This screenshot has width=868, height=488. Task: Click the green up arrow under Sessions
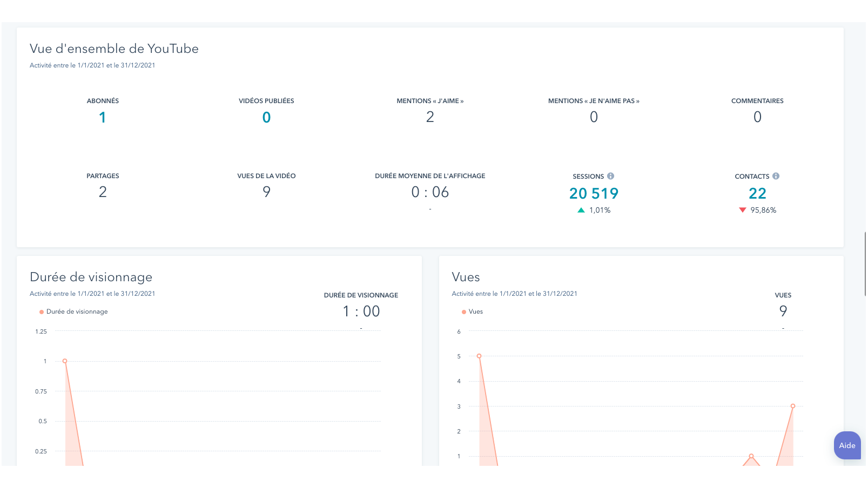click(581, 210)
